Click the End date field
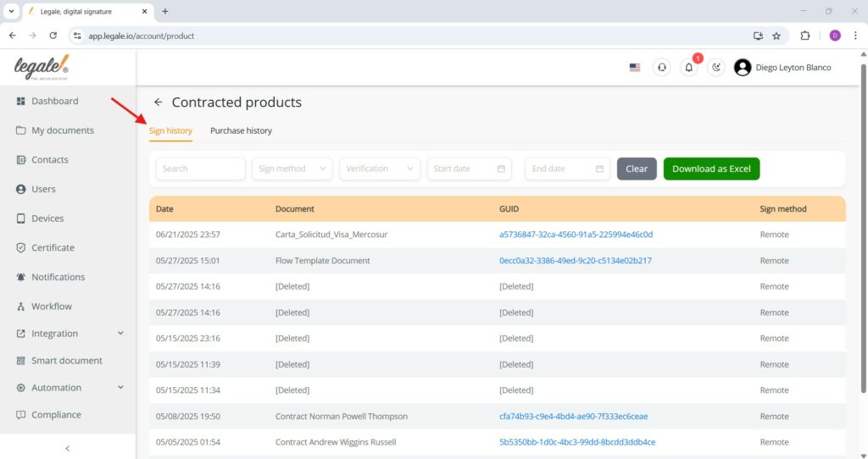The image size is (868, 459). click(x=567, y=169)
